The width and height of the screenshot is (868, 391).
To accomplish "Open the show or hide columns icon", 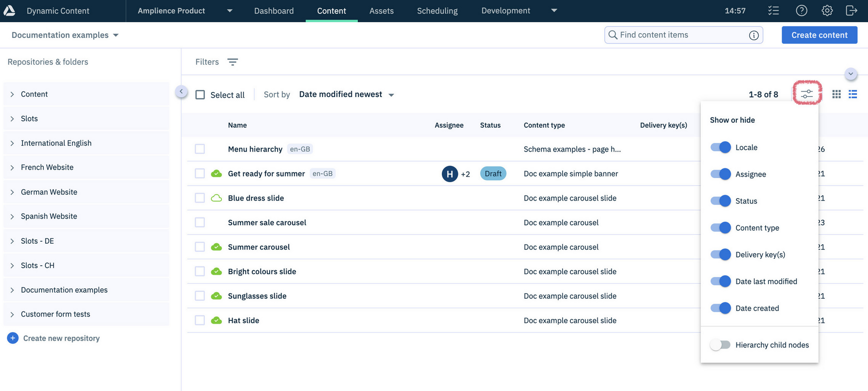I will click(807, 94).
